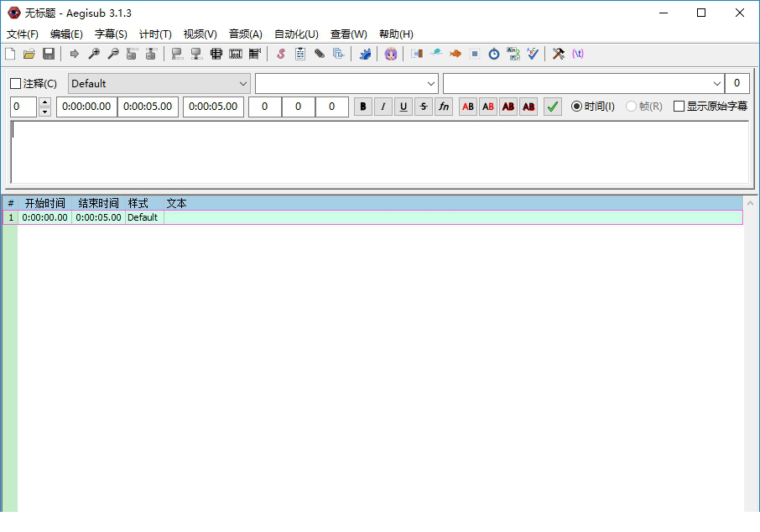Open a subtitle file from the toolbar
The width and height of the screenshot is (760, 532).
click(x=29, y=54)
